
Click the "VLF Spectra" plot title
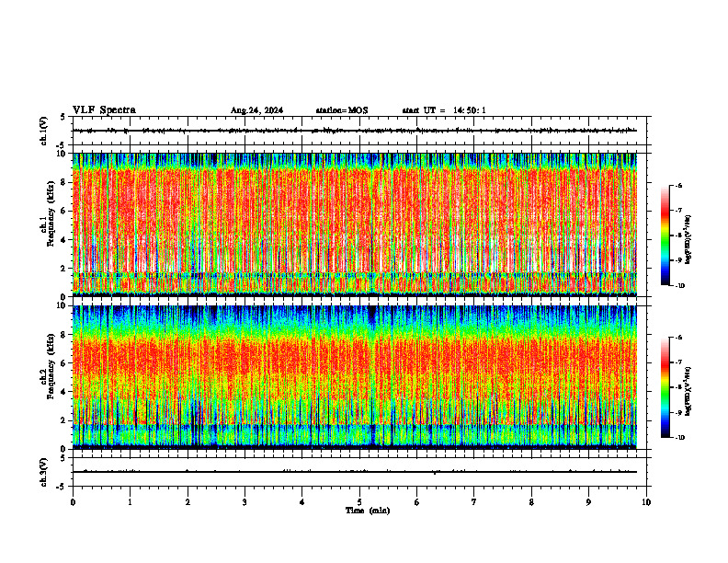click(x=104, y=110)
